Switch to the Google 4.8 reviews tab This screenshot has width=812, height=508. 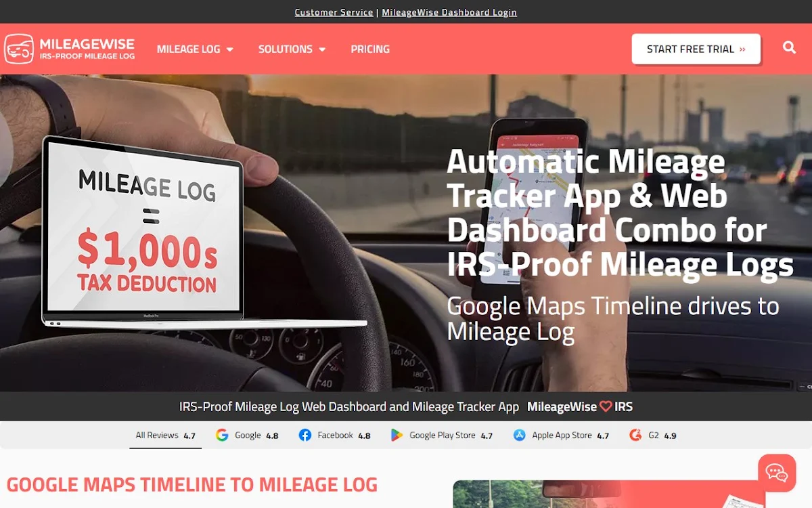[247, 436]
